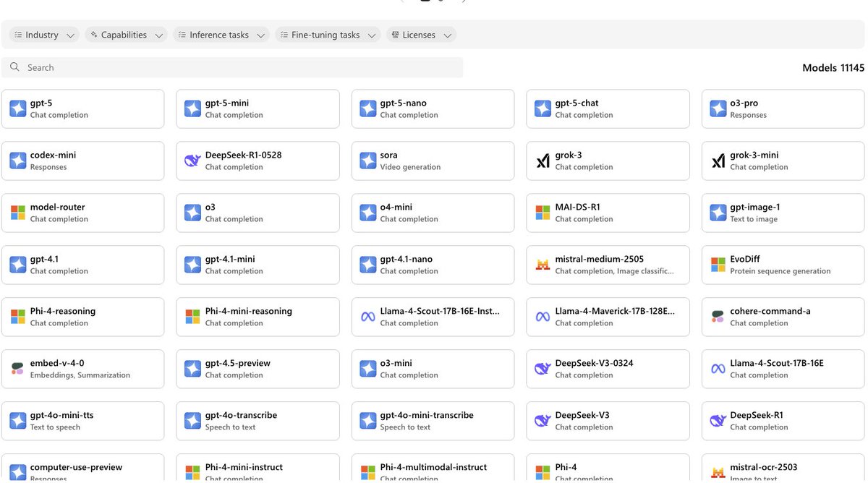This screenshot has height=483, width=868.
Task: Click the icon on gpt-4o-mini-tts card
Action: [x=18, y=421]
